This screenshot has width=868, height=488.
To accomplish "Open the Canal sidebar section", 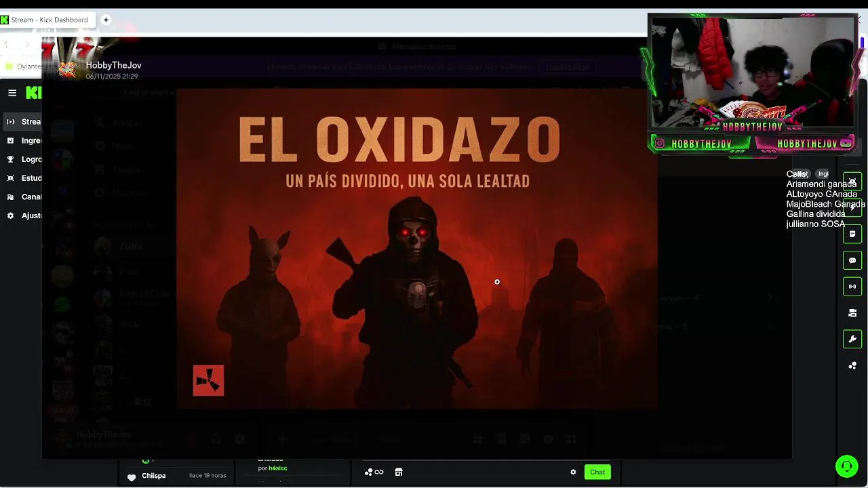I will click(x=23, y=197).
